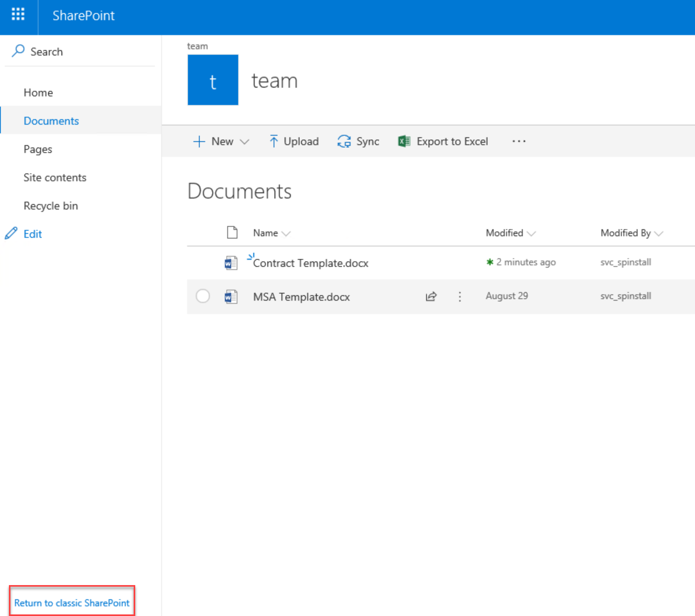This screenshot has width=695, height=616.
Task: Open the Recycle bin navigation item
Action: [x=51, y=206]
